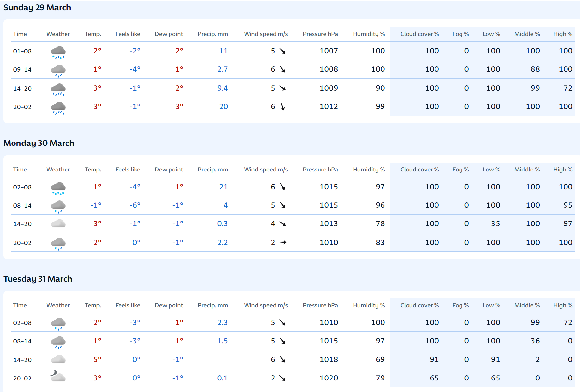Click Monday 08-14 sleet weather icon

click(x=58, y=206)
